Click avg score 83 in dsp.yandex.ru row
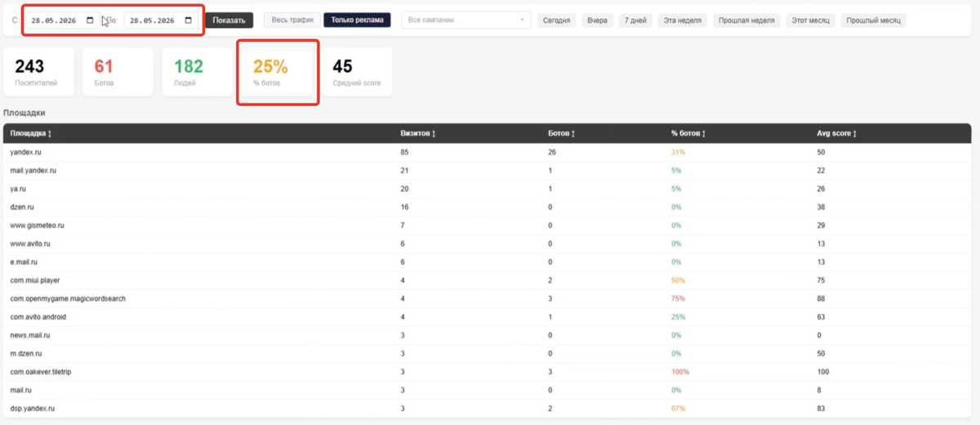The height and width of the screenshot is (425, 980). pyautogui.click(x=821, y=408)
